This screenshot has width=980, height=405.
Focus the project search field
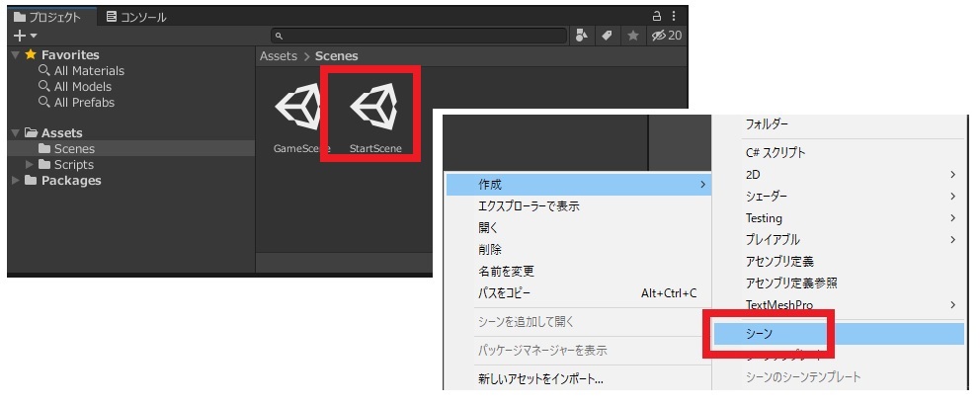point(419,36)
